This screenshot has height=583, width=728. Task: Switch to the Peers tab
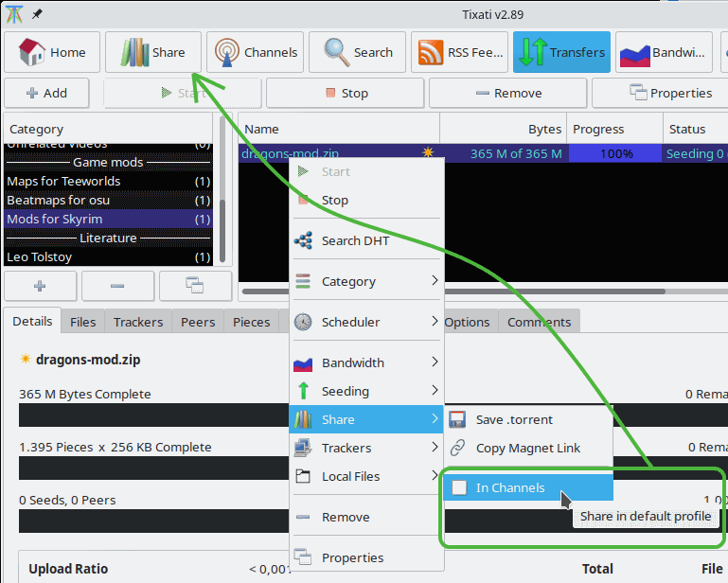click(x=198, y=322)
